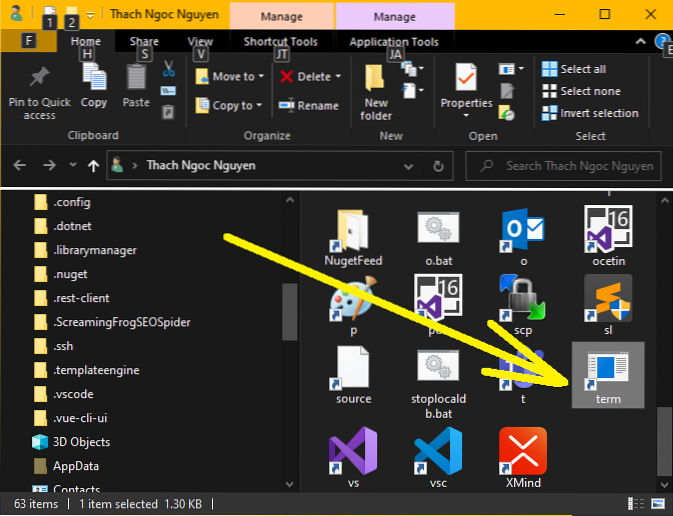
Task: Open the Shortcut Tools tab
Action: click(280, 42)
